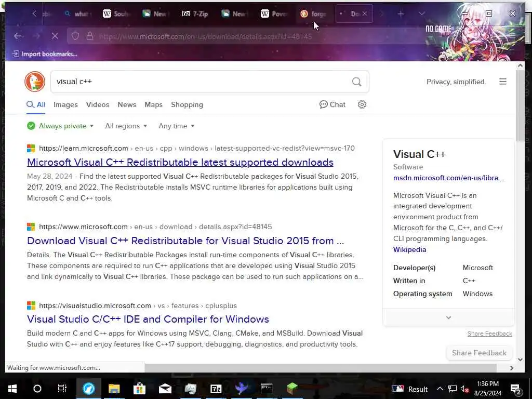532x399 pixels.
Task: Click the DuckDuckGo duck logo
Action: pyautogui.click(x=35, y=82)
